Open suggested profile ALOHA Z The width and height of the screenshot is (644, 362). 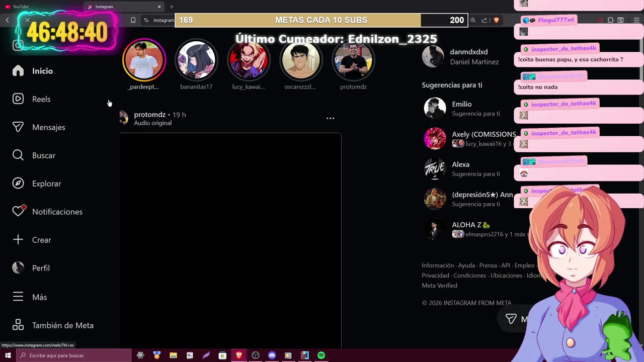[x=470, y=225]
